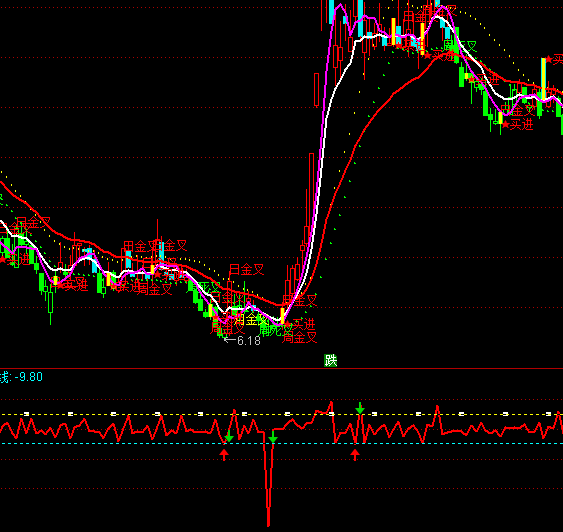Click the 6.18 low price label
563x532 pixels.
coord(249,341)
